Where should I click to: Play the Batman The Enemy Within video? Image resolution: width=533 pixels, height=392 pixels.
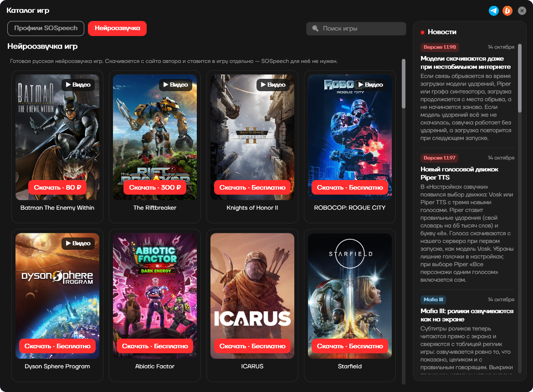tap(78, 85)
